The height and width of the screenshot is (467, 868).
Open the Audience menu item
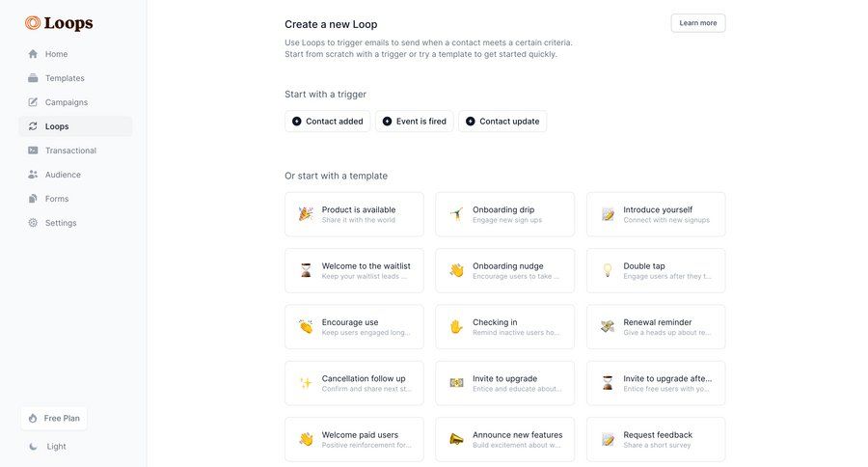(63, 175)
